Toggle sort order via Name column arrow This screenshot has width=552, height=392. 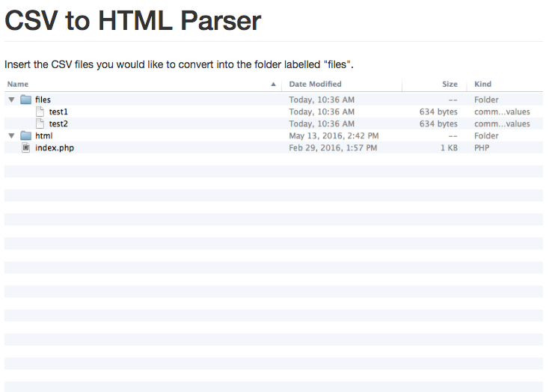coord(274,85)
